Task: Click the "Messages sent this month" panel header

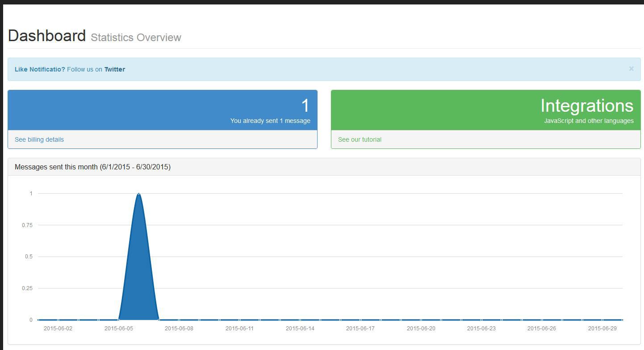Action: click(92, 167)
